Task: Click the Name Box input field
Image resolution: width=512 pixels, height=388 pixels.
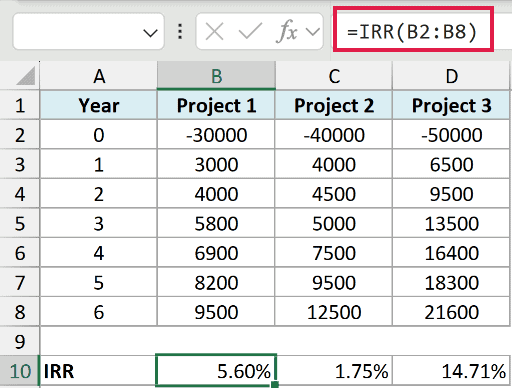Action: pos(88,31)
